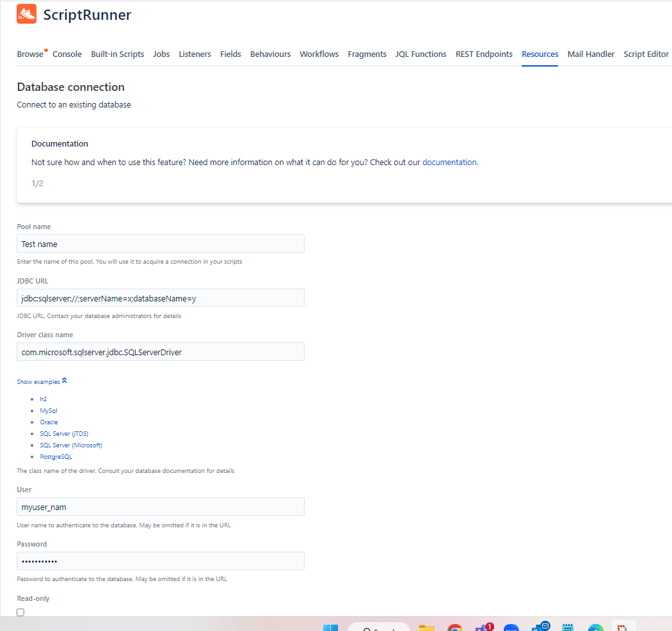Click the Driver class name field
The width and height of the screenshot is (672, 631).
tap(160, 351)
